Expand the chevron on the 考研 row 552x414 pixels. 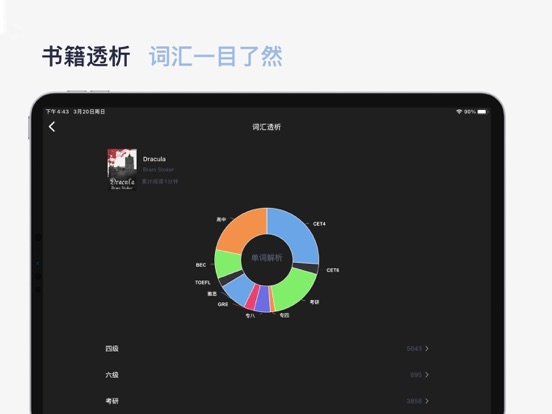point(427,401)
